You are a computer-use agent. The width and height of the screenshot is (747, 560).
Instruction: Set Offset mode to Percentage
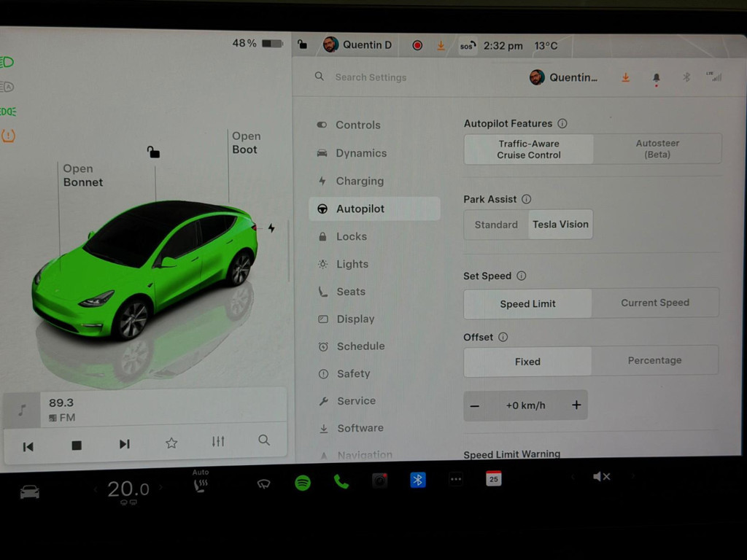[654, 361]
